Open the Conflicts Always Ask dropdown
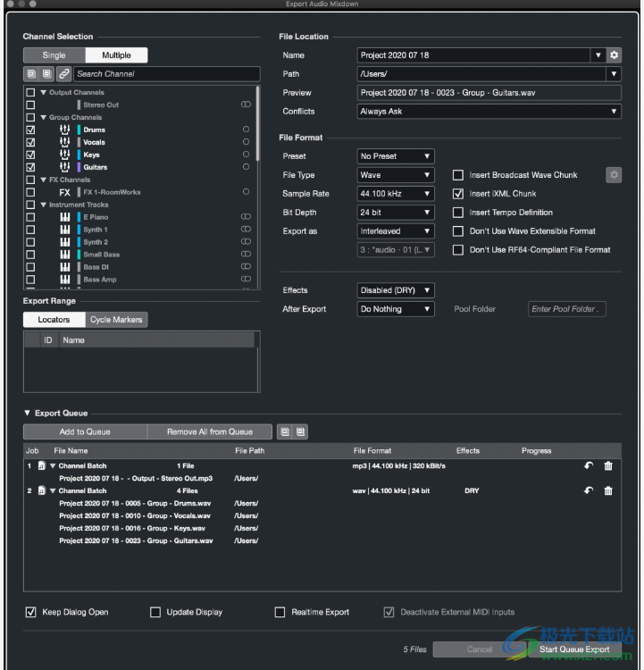 click(489, 112)
